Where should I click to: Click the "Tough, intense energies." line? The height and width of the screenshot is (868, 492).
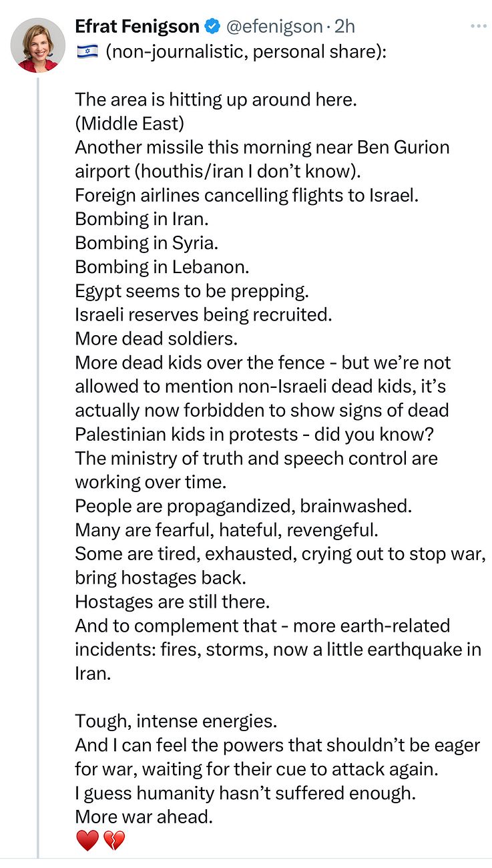point(176,721)
